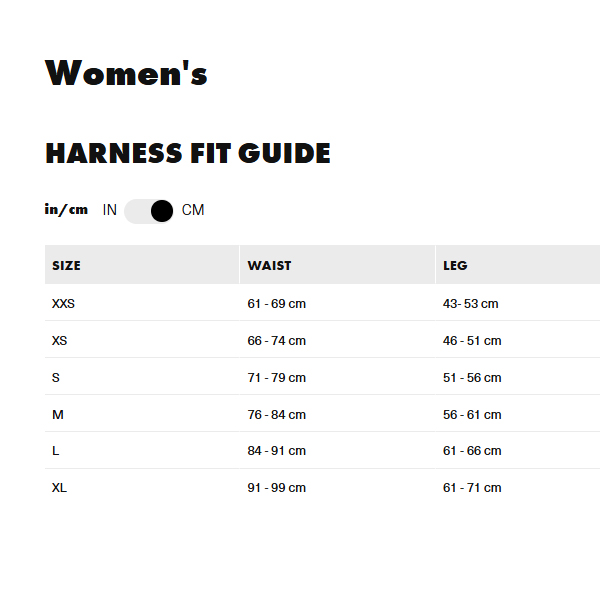Select the XXS size row label
The width and height of the screenshot is (600, 600).
pos(63,304)
